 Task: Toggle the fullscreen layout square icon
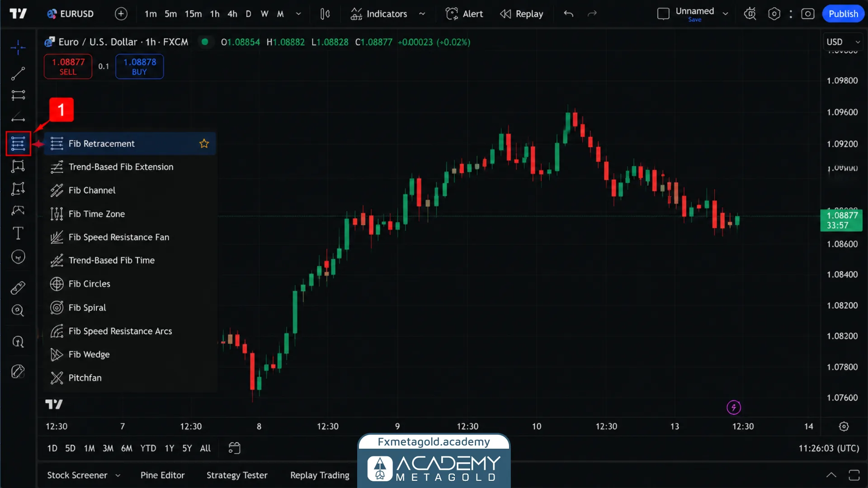(663, 14)
